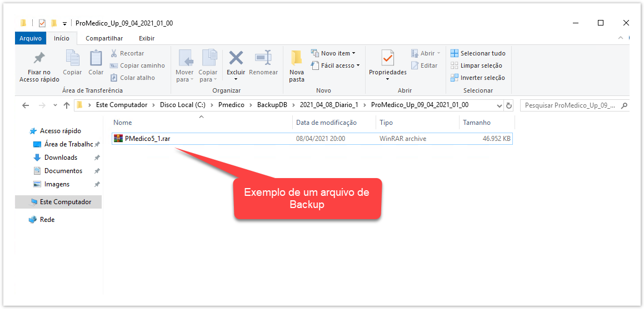Open the address bar history dropdown arrow
This screenshot has width=644, height=309.
[500, 105]
